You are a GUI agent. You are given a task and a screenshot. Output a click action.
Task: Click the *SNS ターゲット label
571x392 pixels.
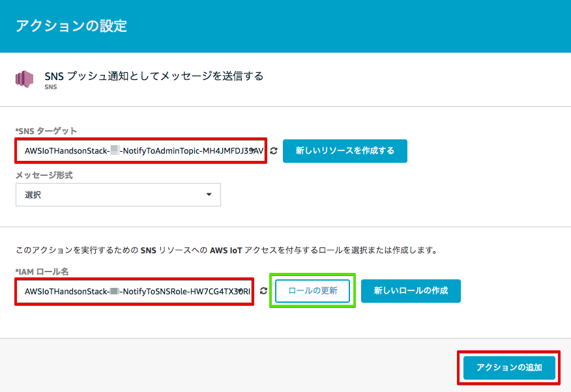pyautogui.click(x=46, y=131)
